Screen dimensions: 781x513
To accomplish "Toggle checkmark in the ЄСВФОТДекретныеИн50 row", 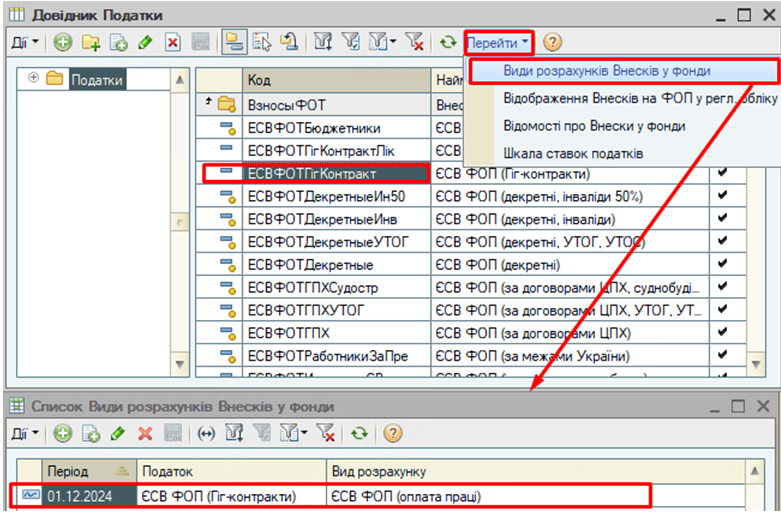I will (x=723, y=195).
